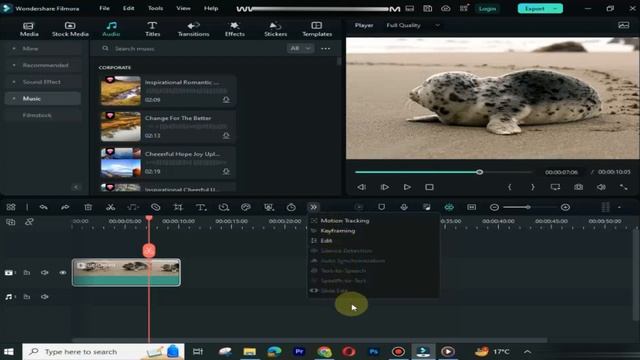Download the Change For The Better track
The image size is (640, 360).
[x=226, y=136]
